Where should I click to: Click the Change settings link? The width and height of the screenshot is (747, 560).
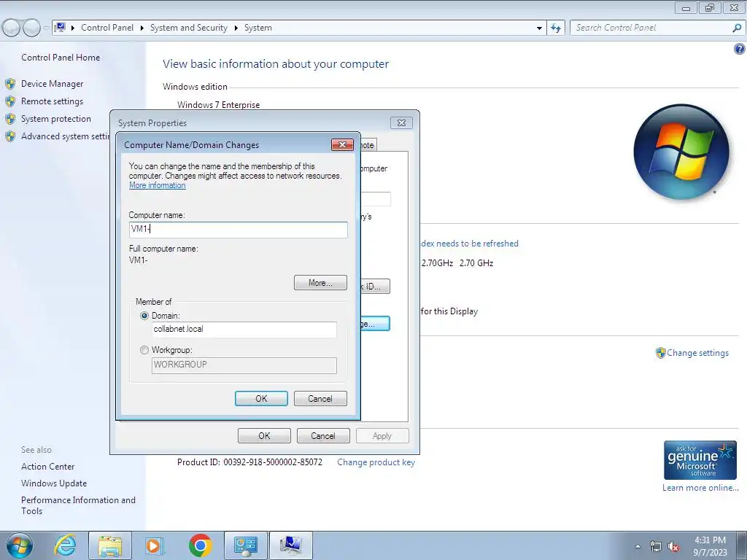[697, 353]
